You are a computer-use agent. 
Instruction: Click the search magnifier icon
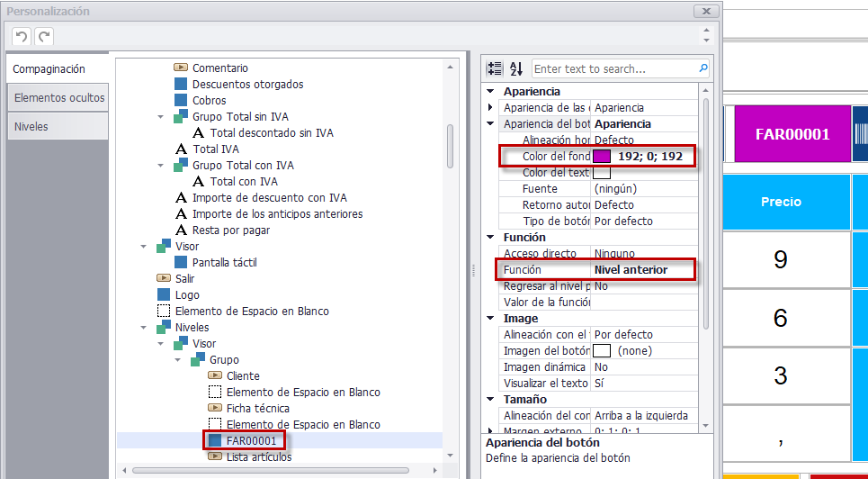[703, 68]
